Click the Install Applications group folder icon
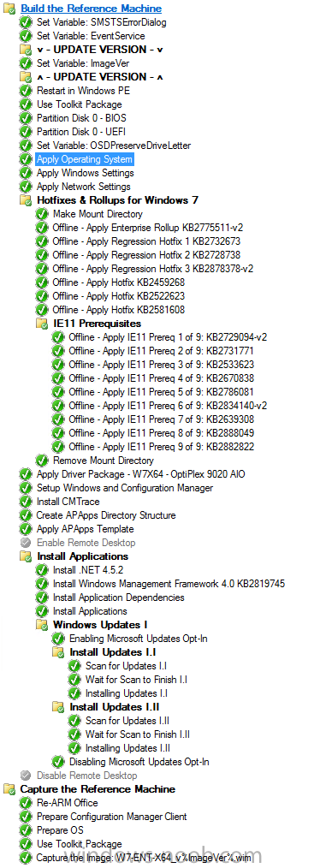This screenshot has height=868, width=326. click(x=26, y=556)
